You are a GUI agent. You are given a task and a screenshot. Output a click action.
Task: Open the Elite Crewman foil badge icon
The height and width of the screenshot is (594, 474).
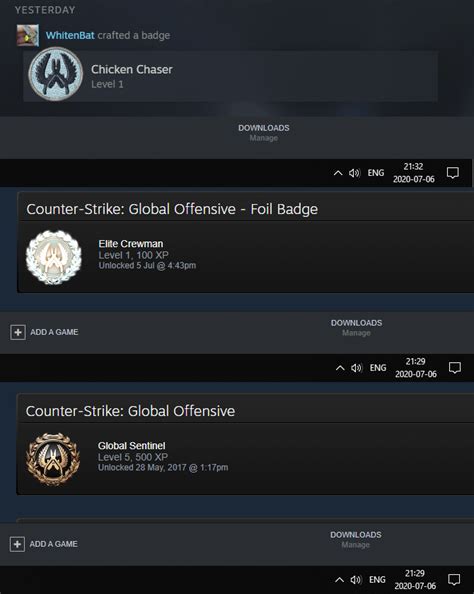[53, 257]
